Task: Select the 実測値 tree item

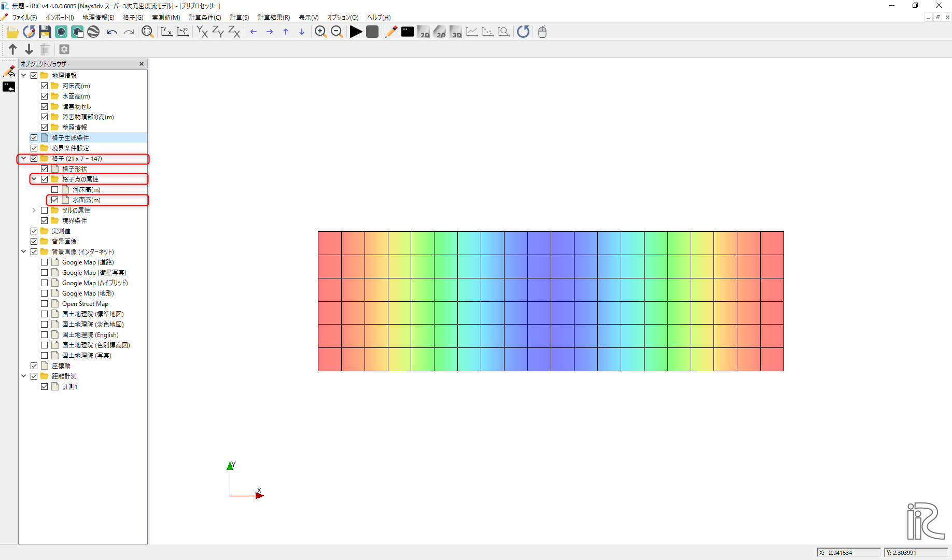Action: tap(61, 231)
